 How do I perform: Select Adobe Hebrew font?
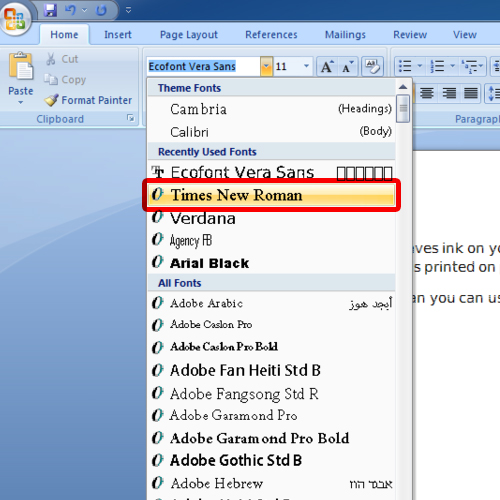coord(271,483)
